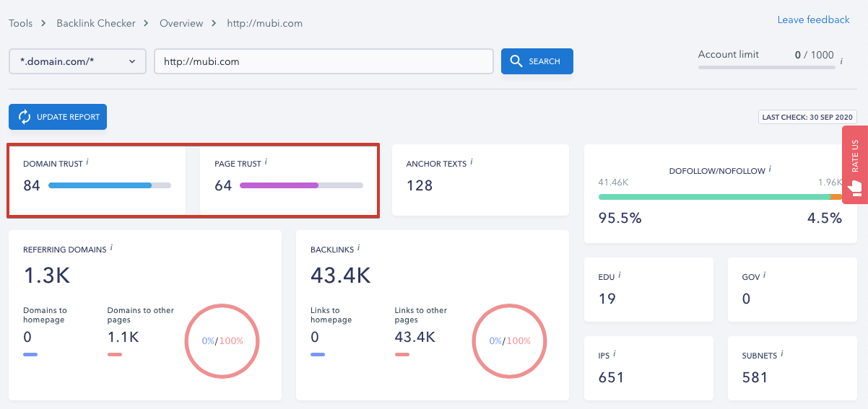Image resolution: width=868 pixels, height=409 pixels.
Task: Click the Account limit 0 / 1000 text
Action: pyautogui.click(x=814, y=55)
